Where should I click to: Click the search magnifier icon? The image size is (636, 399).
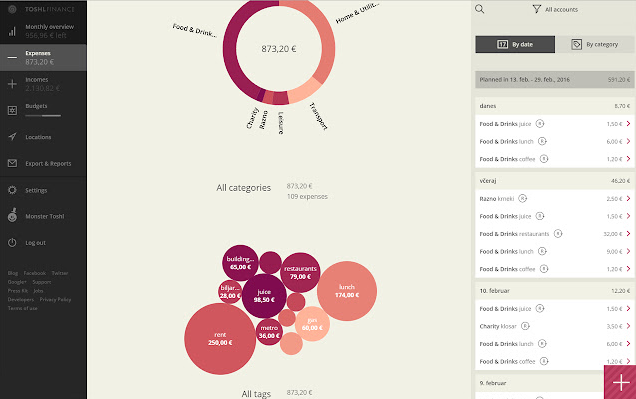coord(479,9)
